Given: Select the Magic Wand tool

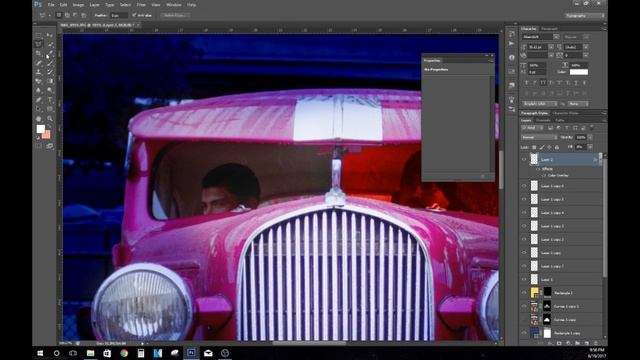Looking at the screenshot, I should point(50,44).
